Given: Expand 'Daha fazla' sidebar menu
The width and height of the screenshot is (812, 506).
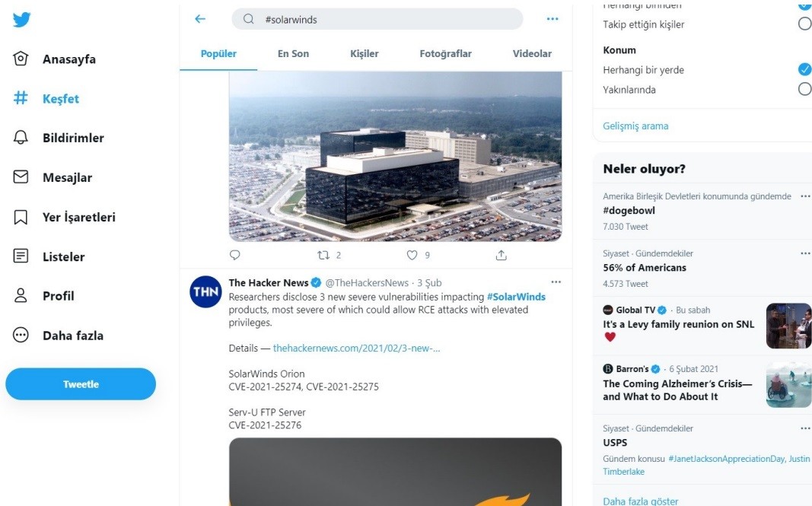Looking at the screenshot, I should [21, 336].
